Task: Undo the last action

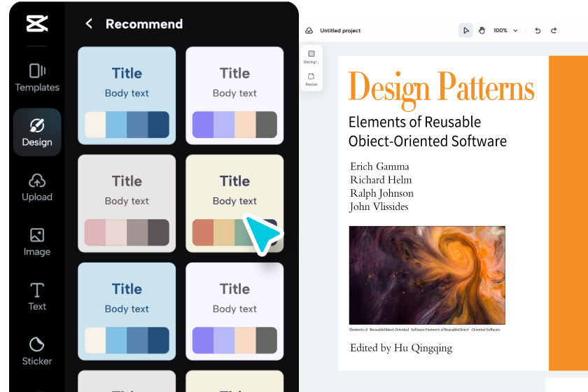Action: coord(538,30)
